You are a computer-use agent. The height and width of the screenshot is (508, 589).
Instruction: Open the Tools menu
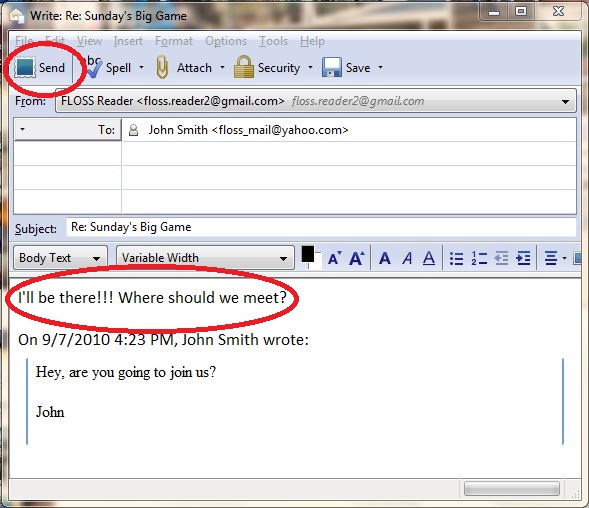273,41
